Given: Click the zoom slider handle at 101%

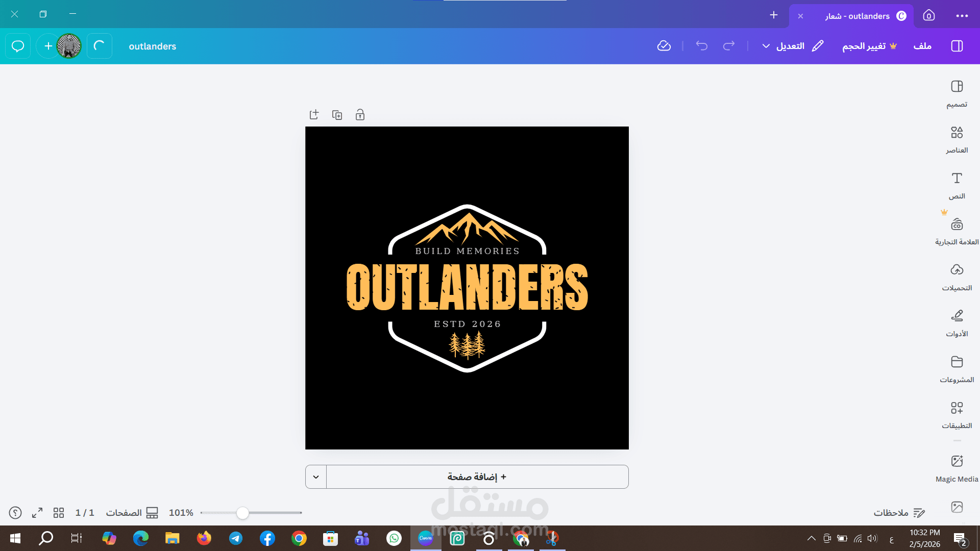Looking at the screenshot, I should pyautogui.click(x=243, y=513).
